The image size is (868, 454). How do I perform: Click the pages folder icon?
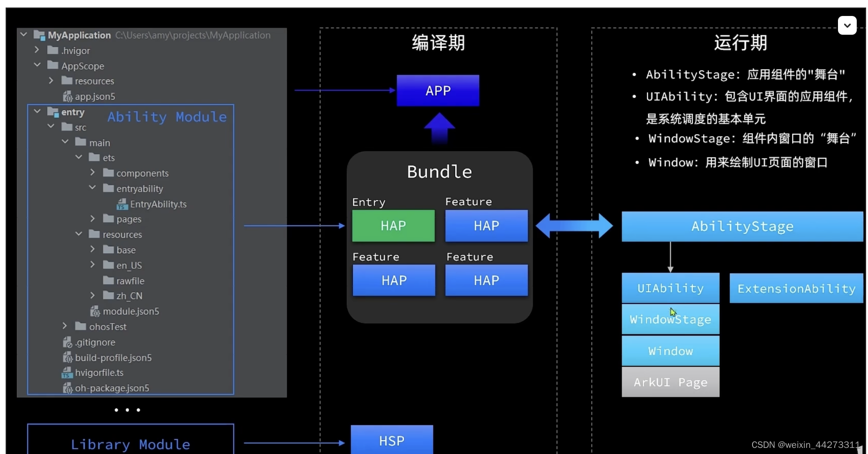108,219
